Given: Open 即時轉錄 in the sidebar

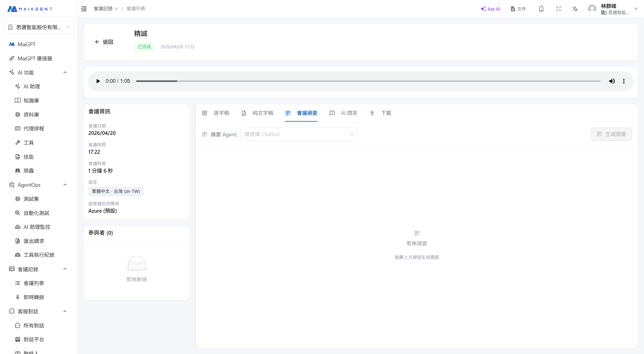Looking at the screenshot, I should click(x=34, y=297).
